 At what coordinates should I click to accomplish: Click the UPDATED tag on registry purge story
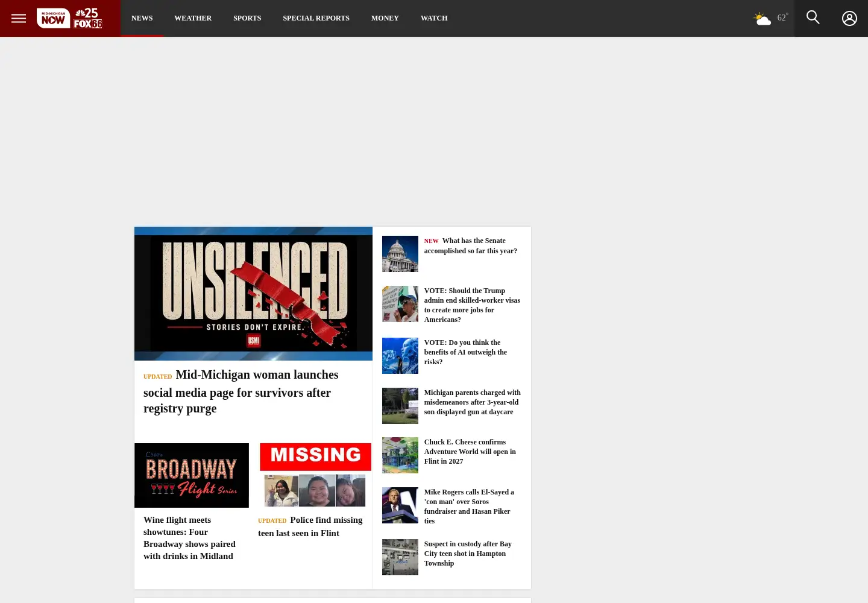coord(158,377)
